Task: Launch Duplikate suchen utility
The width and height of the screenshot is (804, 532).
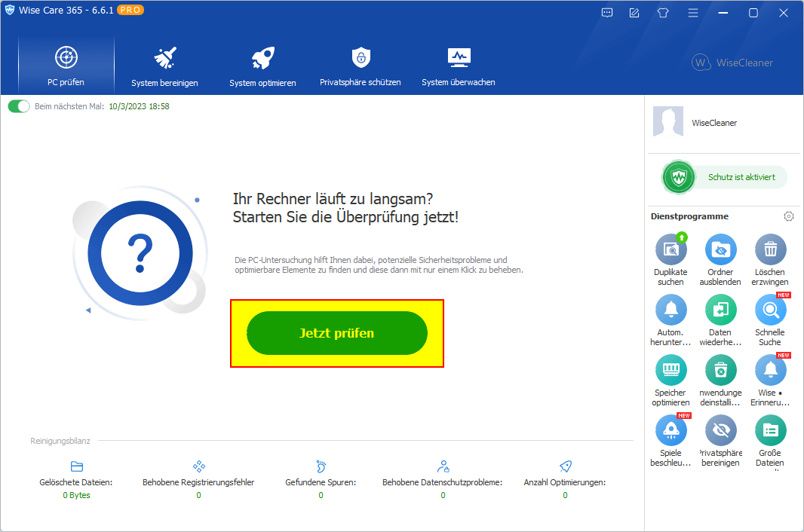Action: point(671,259)
